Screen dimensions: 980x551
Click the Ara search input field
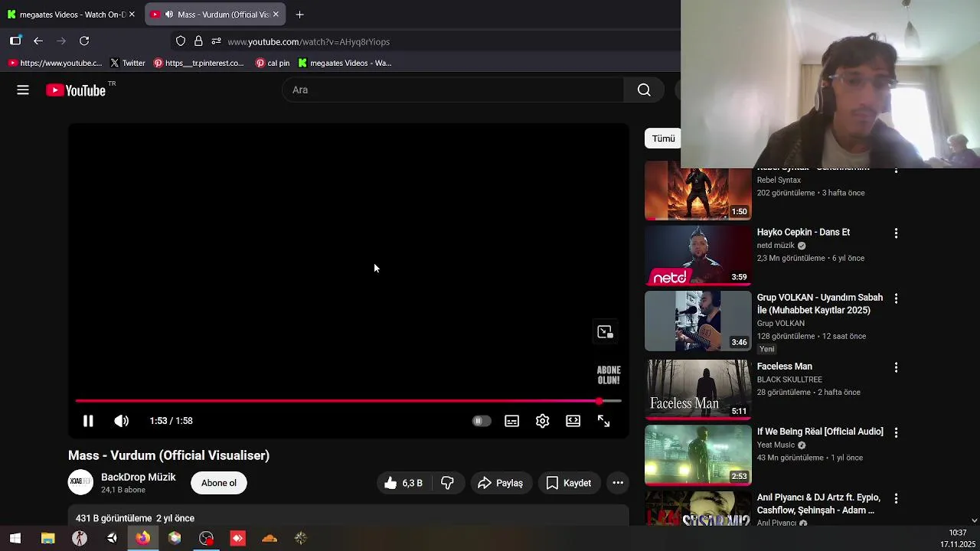(x=453, y=90)
